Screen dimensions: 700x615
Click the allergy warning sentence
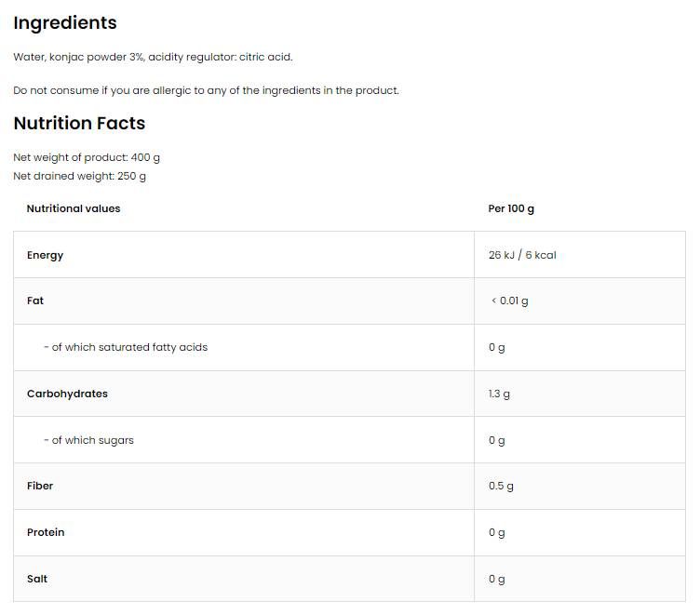pos(206,90)
